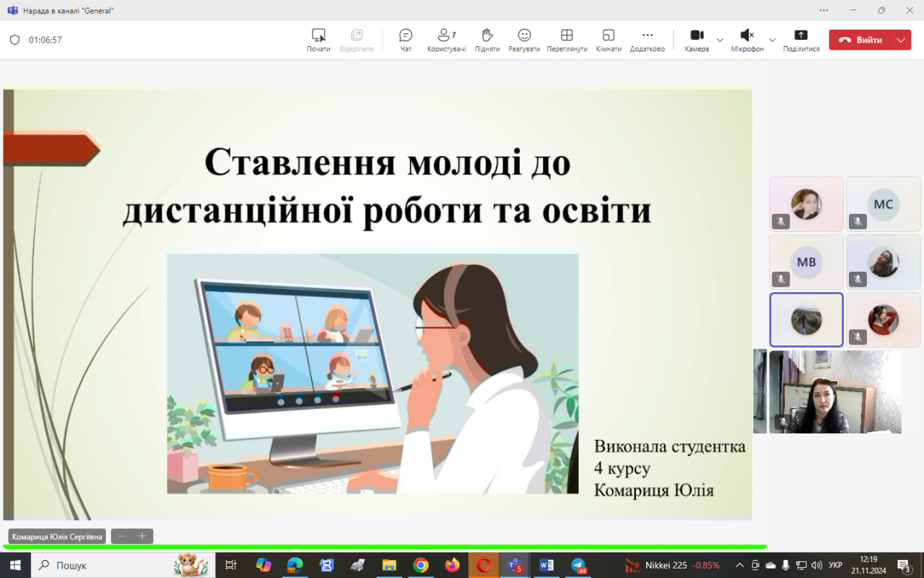Click Поділитися to share your screen
924x578 pixels.
click(801, 40)
